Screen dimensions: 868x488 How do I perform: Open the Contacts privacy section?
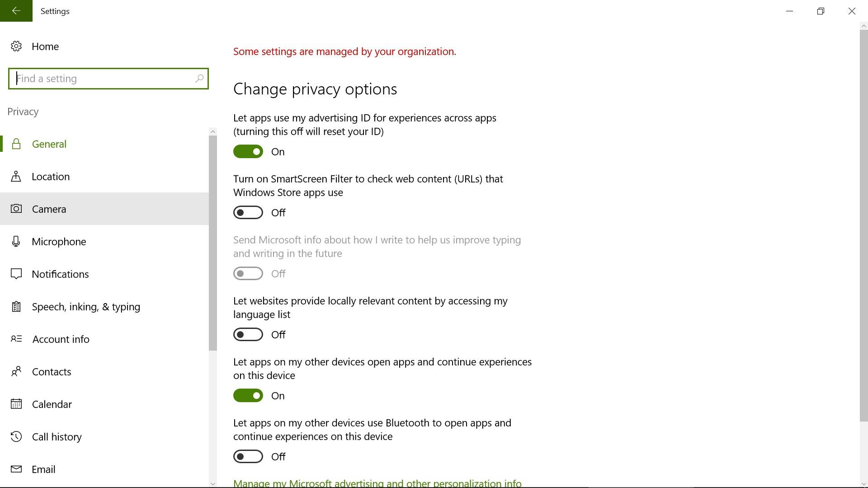coord(52,371)
